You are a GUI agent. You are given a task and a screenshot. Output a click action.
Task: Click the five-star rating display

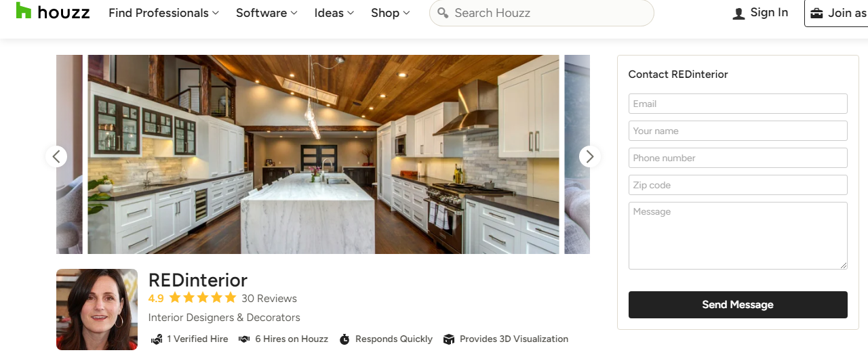[202, 298]
